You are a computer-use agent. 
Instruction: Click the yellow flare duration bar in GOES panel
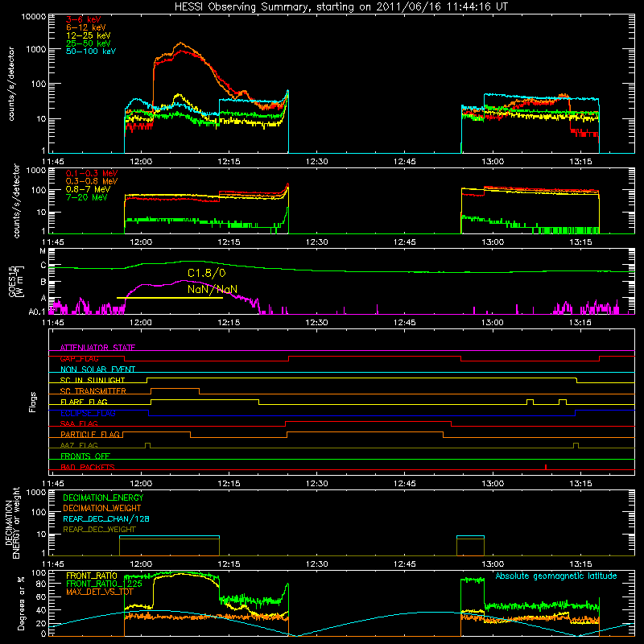click(170, 298)
